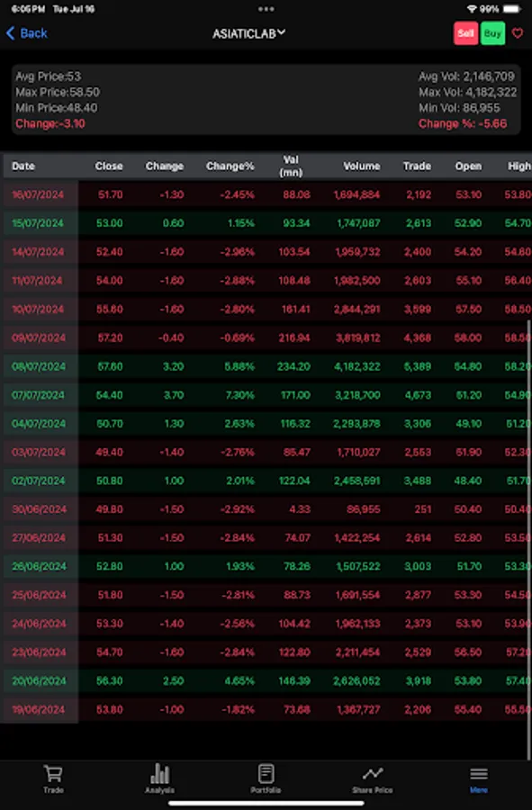Select the 11/07/2024 date row
The height and width of the screenshot is (810, 532).
pos(266,281)
